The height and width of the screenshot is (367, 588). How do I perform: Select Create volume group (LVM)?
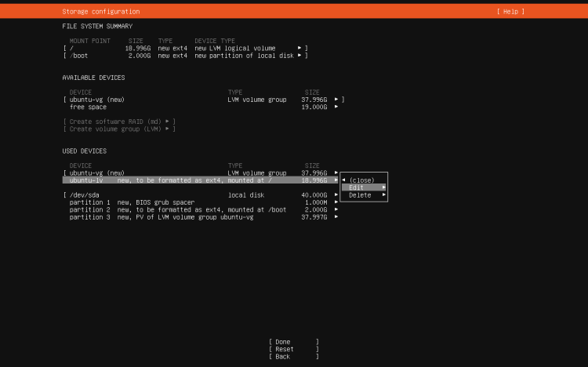(119, 129)
